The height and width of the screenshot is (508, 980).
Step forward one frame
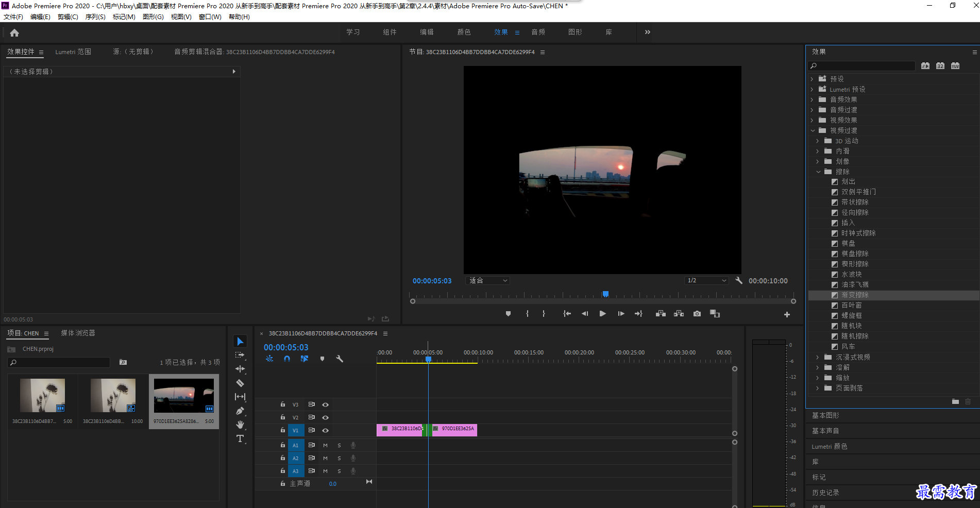621,314
